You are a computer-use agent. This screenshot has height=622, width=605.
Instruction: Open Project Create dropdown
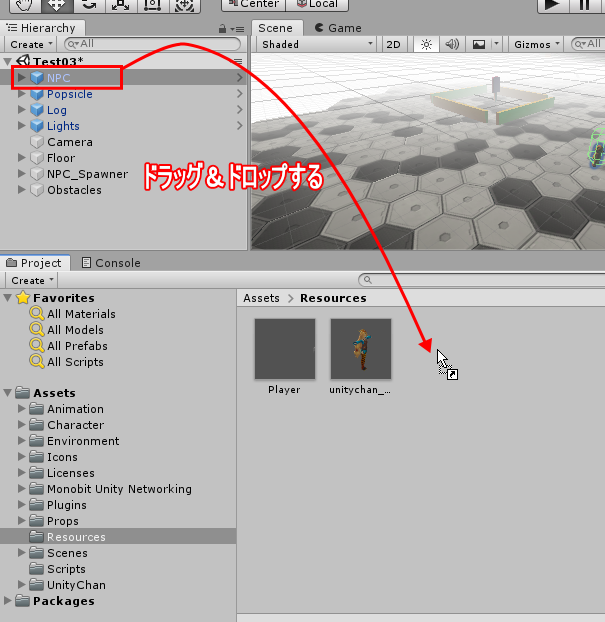(32, 280)
